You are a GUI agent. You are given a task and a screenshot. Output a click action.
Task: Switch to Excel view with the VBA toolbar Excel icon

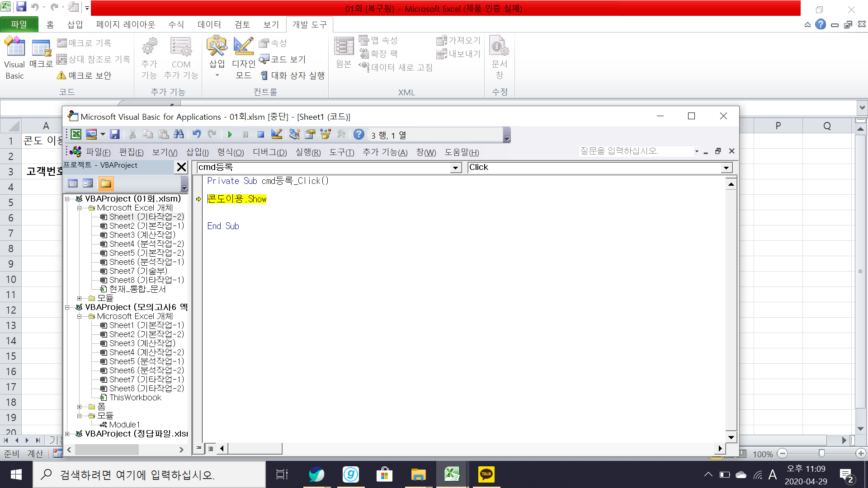point(76,134)
